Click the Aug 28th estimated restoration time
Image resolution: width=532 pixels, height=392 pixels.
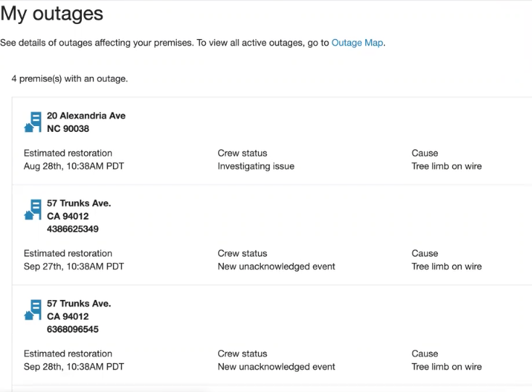pos(74,166)
